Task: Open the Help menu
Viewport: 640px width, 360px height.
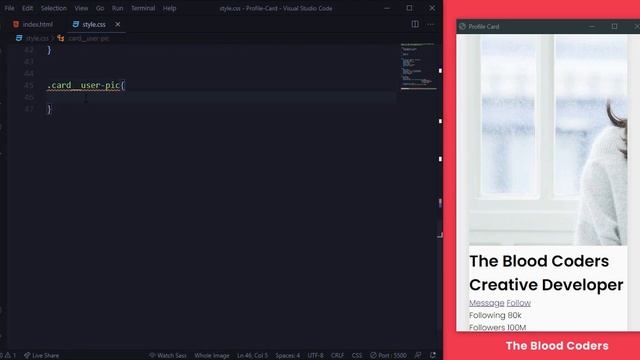Action: [169, 8]
